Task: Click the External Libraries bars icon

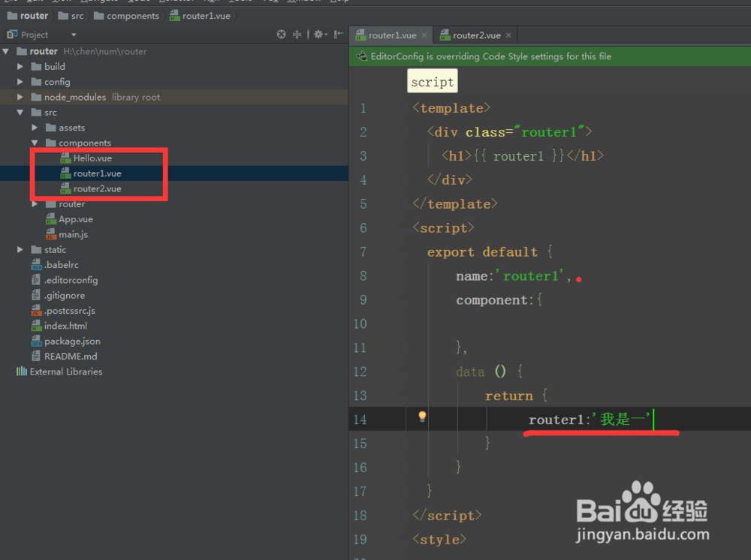Action: point(22,372)
